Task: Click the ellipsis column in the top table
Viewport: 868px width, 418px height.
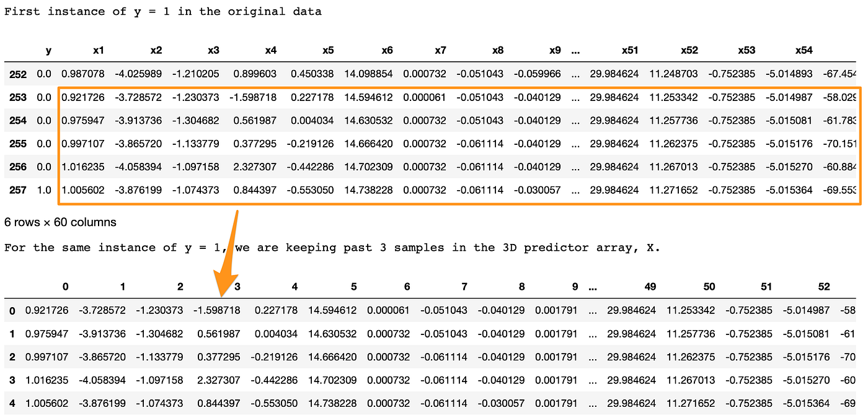Action: click(x=575, y=50)
